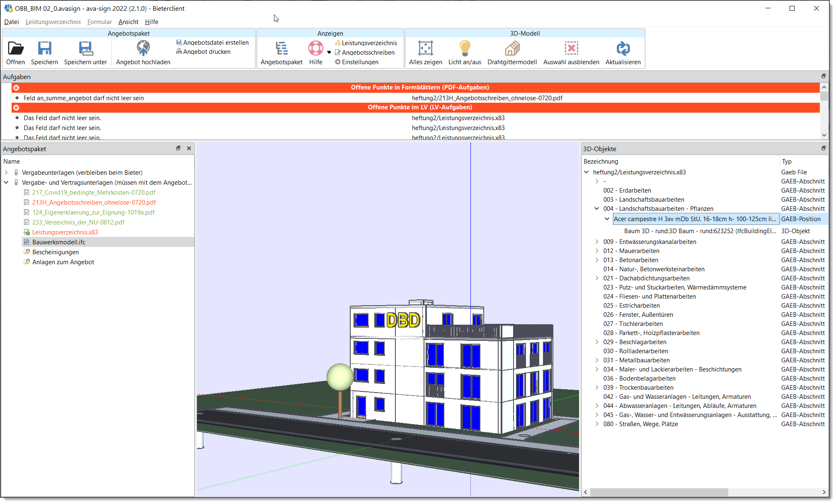Viewport: 836px width, 504px height.
Task: Open Hilfe lifebuoy icon
Action: coord(315,48)
